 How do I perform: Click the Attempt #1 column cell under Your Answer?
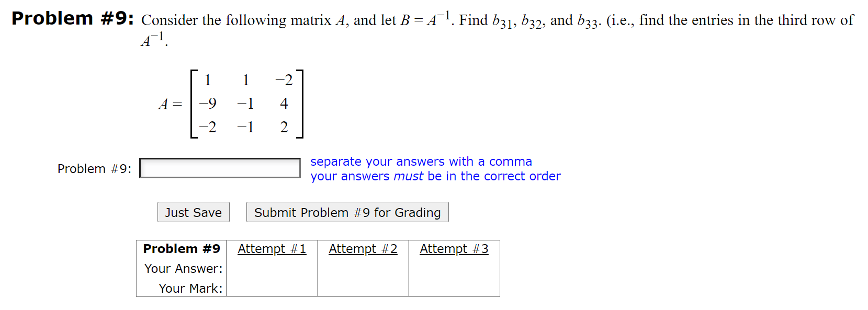pyautogui.click(x=272, y=268)
